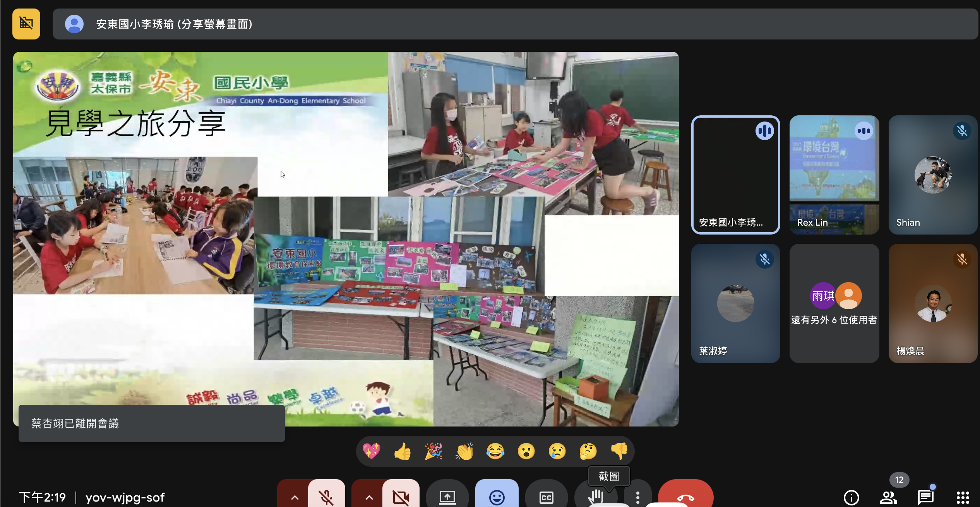Viewport: 980px width, 507px height.
Task: Expand video settings chevron next to camera
Action: (x=369, y=497)
